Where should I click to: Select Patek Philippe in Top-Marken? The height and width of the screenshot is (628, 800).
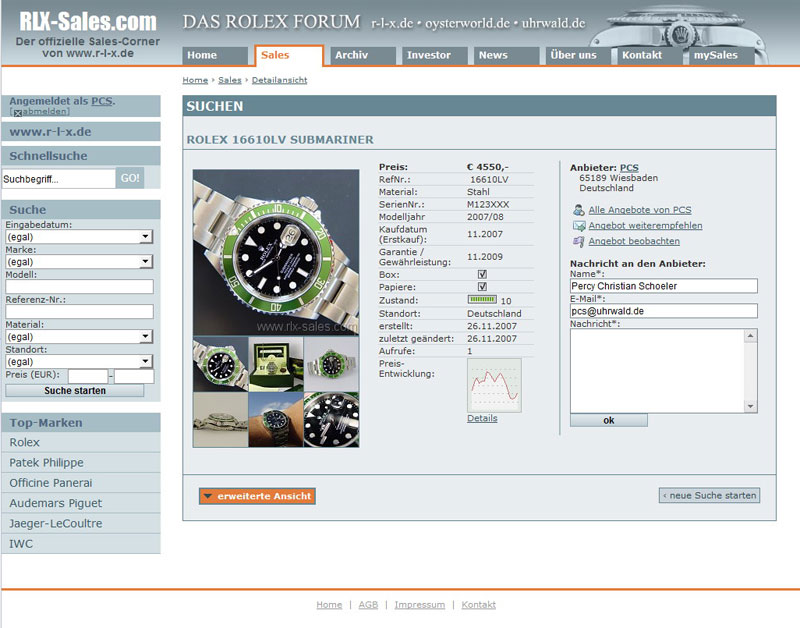point(81,463)
